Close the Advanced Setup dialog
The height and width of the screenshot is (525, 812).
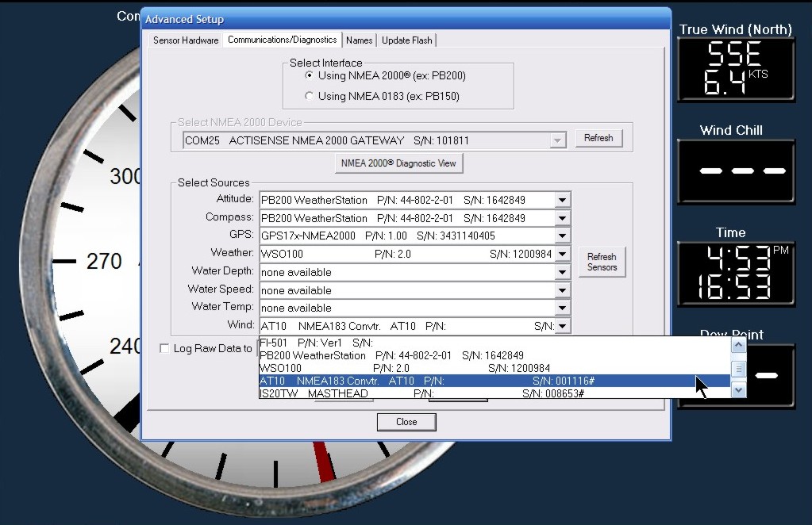[406, 422]
